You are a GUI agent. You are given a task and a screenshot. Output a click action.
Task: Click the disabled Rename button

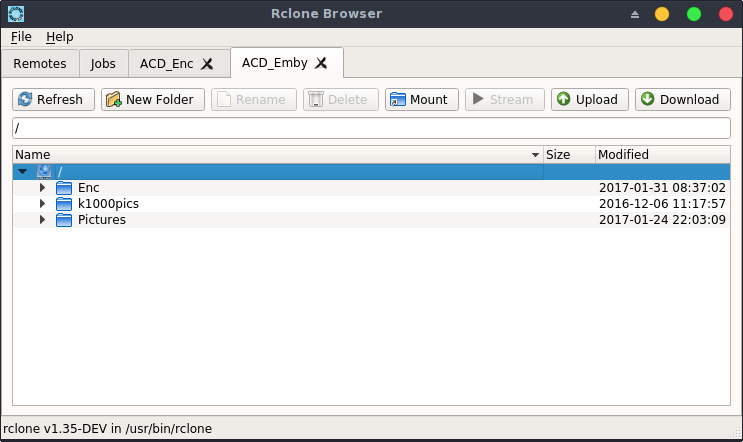[x=254, y=99]
